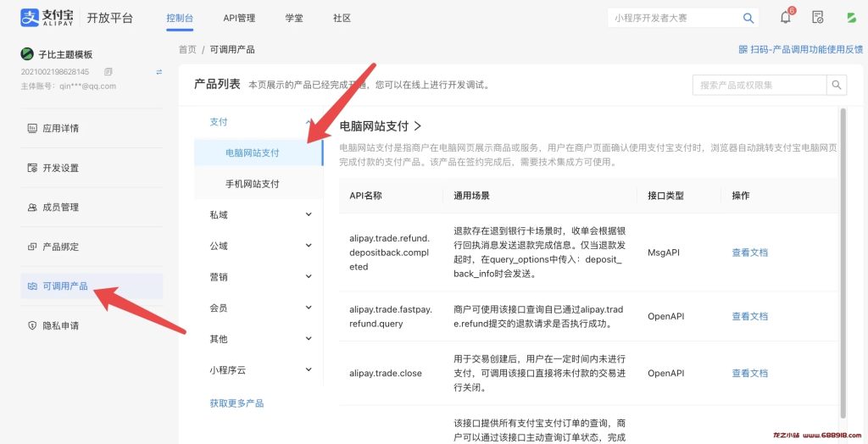View docs for alipay.trade.fastpay.refund.query
Screen dimensions: 868x444
click(749, 316)
